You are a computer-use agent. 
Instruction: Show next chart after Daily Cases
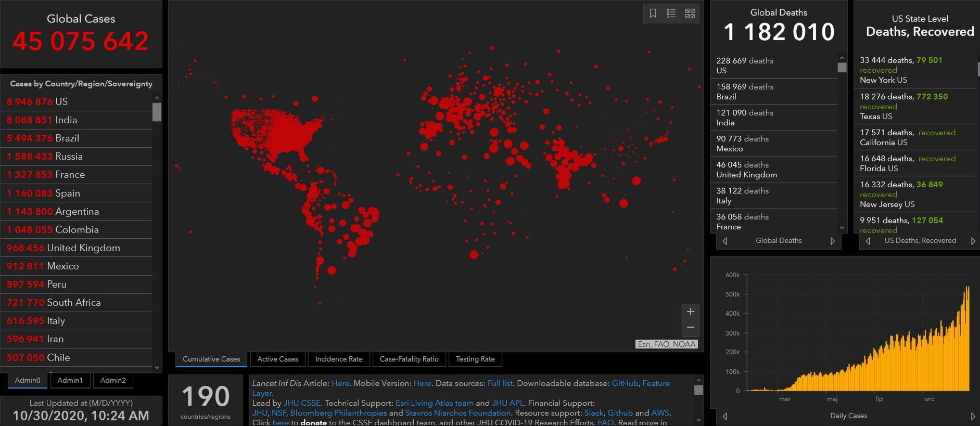pyautogui.click(x=973, y=416)
